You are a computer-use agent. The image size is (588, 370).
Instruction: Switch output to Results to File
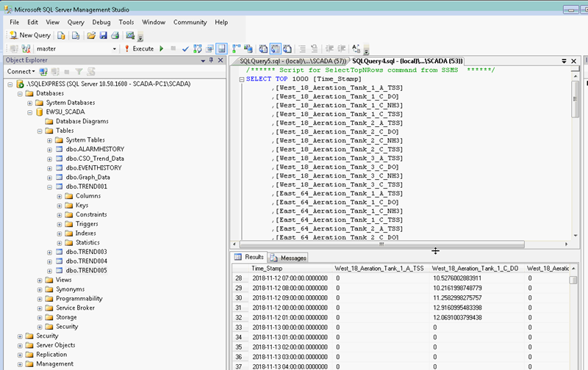tap(287, 48)
